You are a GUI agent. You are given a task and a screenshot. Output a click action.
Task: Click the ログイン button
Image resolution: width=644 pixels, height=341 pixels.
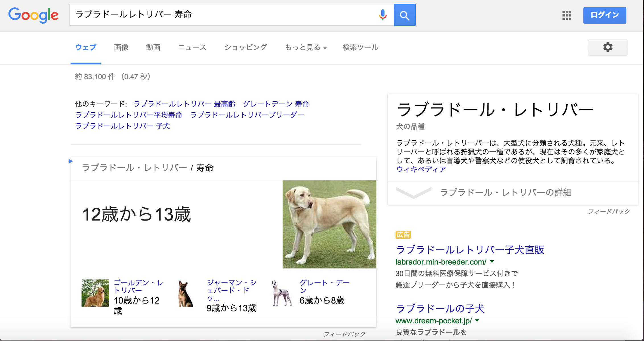(604, 15)
